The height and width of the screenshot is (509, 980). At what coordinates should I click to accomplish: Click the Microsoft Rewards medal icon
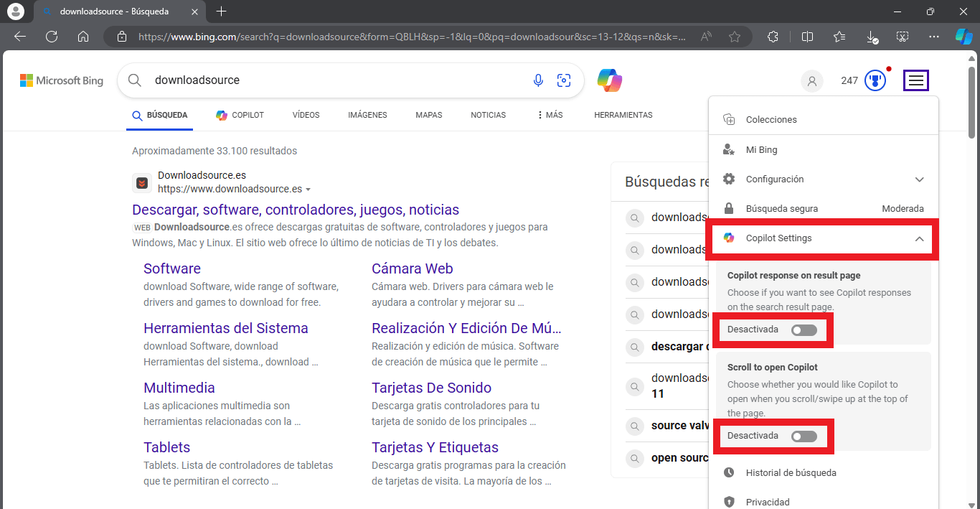point(875,80)
